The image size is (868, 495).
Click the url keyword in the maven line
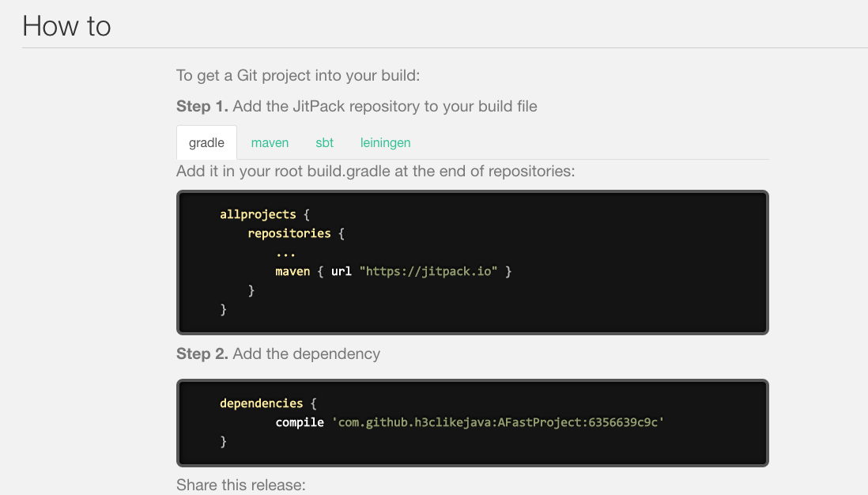click(341, 271)
